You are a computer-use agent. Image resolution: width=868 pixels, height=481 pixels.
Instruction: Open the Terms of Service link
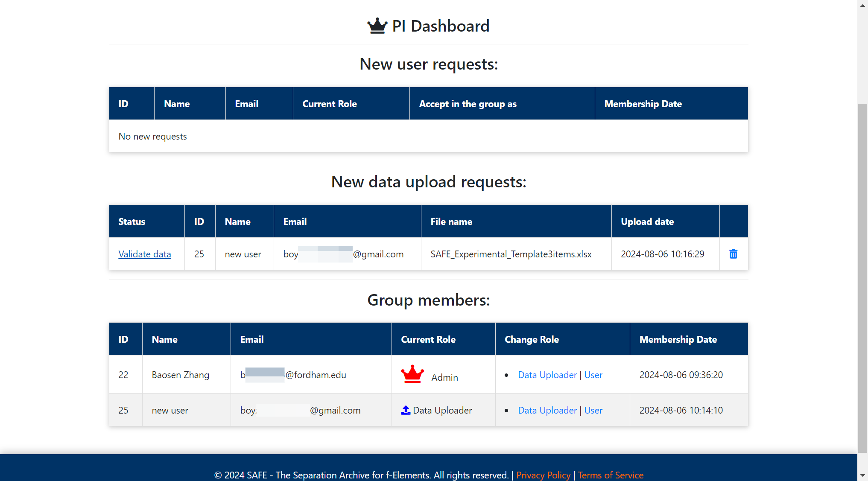[611, 475]
